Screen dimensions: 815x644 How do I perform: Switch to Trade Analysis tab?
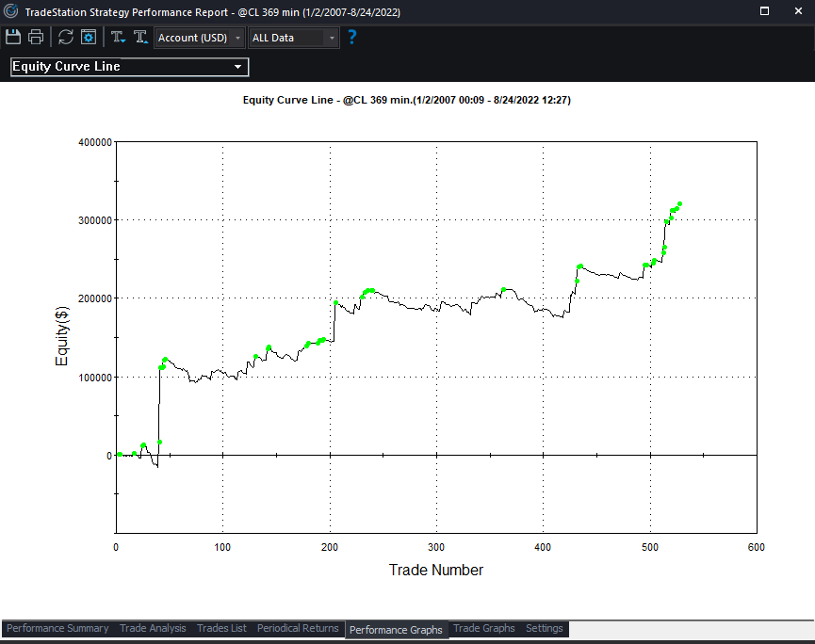click(x=153, y=628)
